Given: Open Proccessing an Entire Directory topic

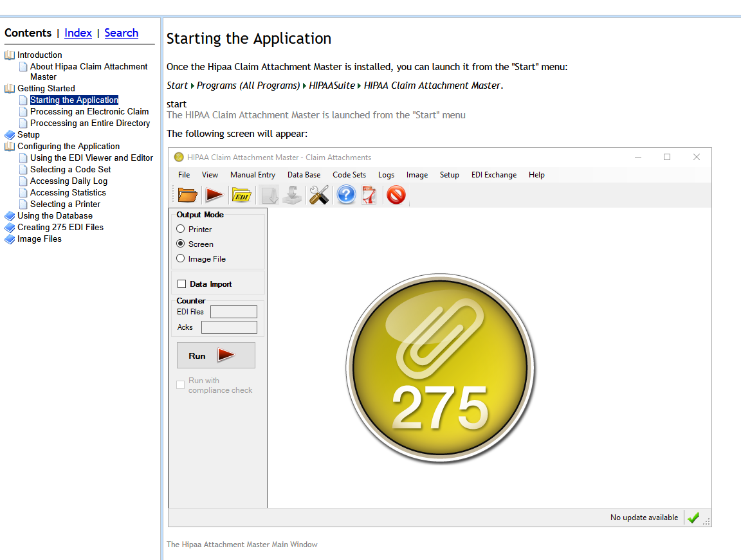Looking at the screenshot, I should (x=90, y=123).
